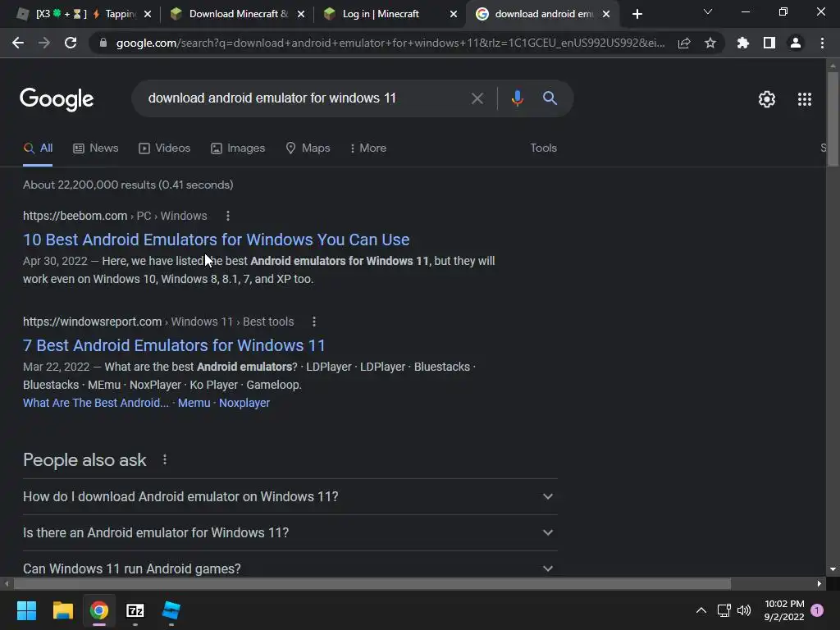Click the URL address bar
The image size is (840, 630).
click(x=390, y=43)
